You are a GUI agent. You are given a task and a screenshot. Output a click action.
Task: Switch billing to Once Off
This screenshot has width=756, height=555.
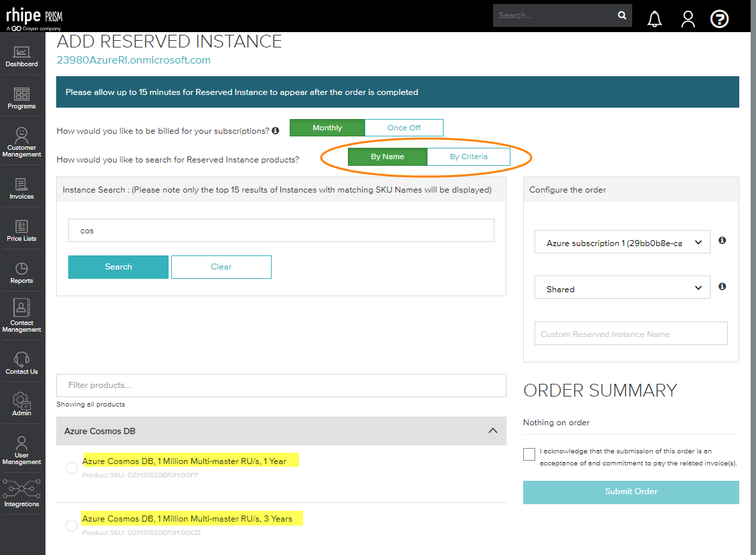point(404,127)
